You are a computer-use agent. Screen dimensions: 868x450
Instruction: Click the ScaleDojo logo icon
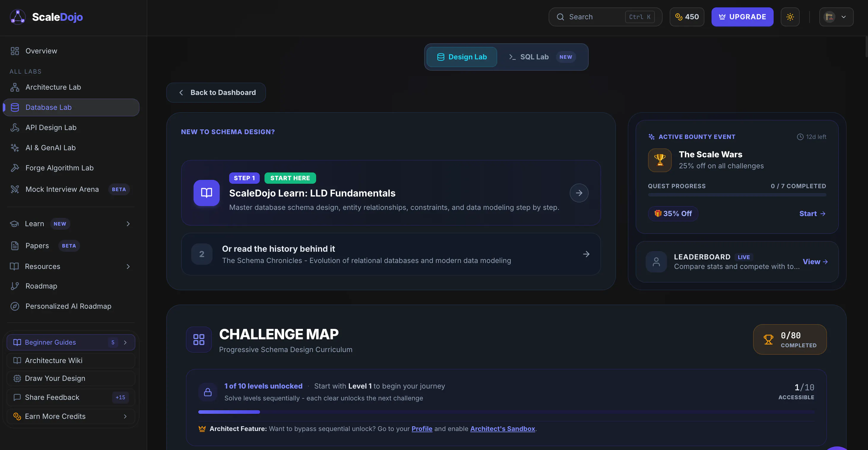[18, 17]
